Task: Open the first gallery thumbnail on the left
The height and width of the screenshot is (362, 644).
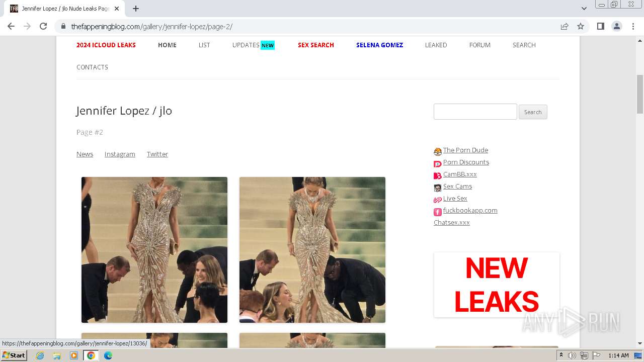Action: pos(154,250)
